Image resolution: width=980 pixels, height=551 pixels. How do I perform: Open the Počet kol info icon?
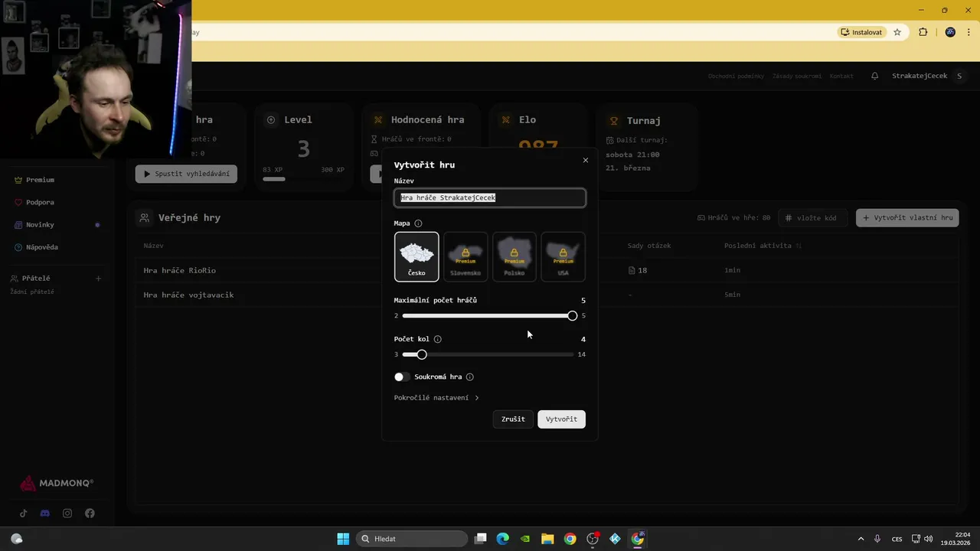[x=438, y=339]
